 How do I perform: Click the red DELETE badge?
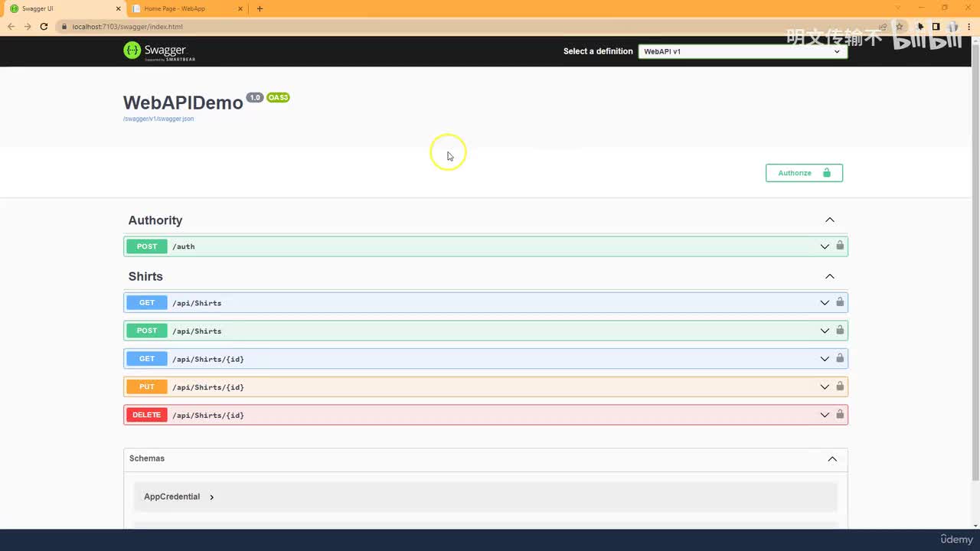(147, 415)
